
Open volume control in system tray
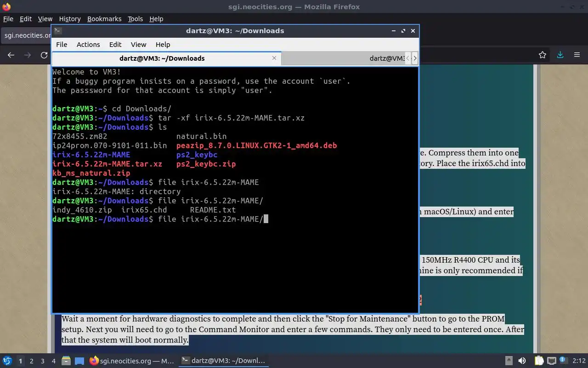[522, 361]
